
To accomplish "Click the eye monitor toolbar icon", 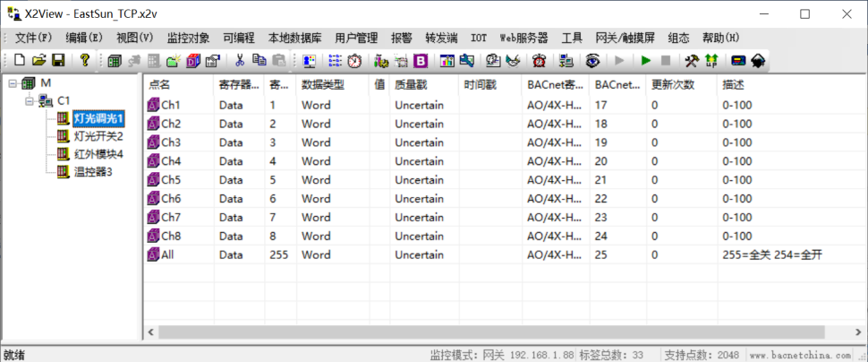I will (593, 60).
